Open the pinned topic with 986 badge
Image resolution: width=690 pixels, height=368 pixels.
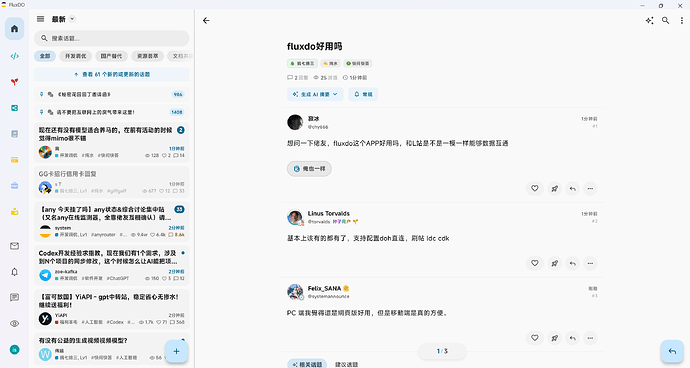pos(112,94)
